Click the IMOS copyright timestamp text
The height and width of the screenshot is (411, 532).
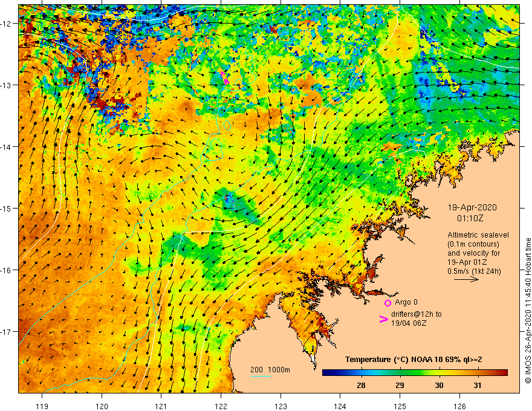click(x=528, y=311)
